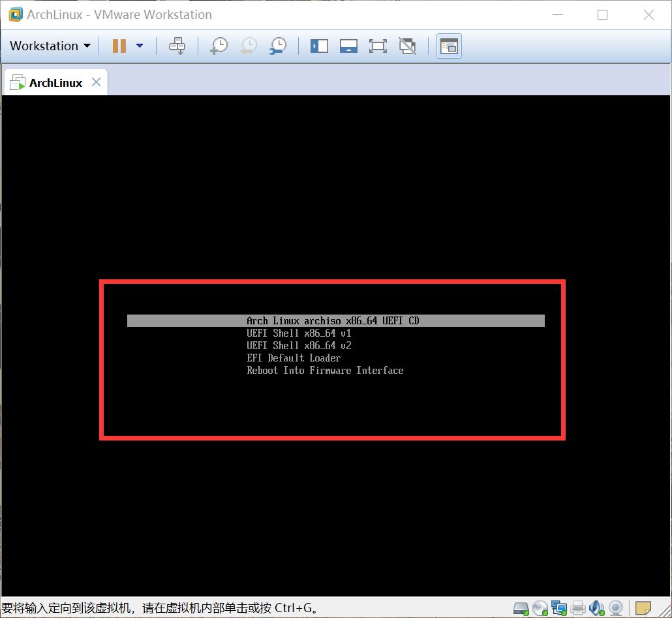
Task: Click the webcam device status icon
Action: (x=616, y=608)
